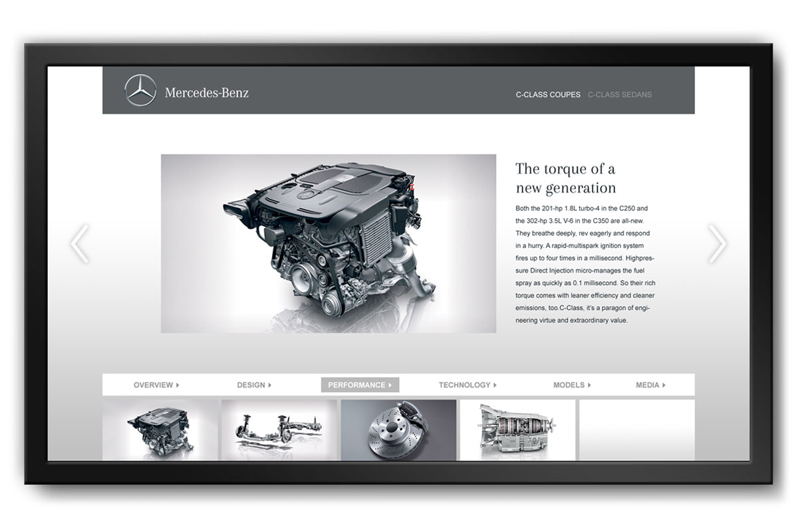Click the 'torque of a new generation' heading
Screen dimensions: 798x532
pos(566,178)
